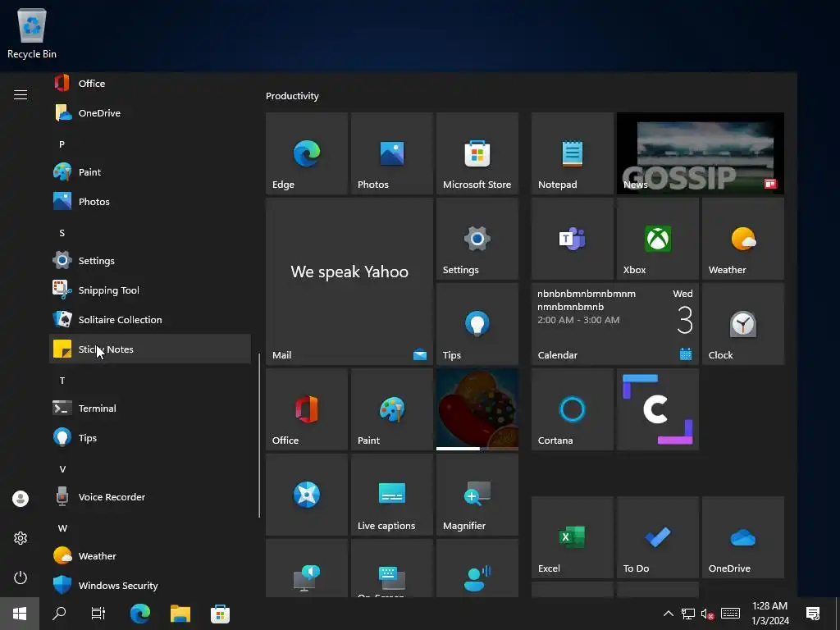Viewport: 840px width, 630px height.
Task: Open Voice Recorder from the app list
Action: tap(150, 496)
